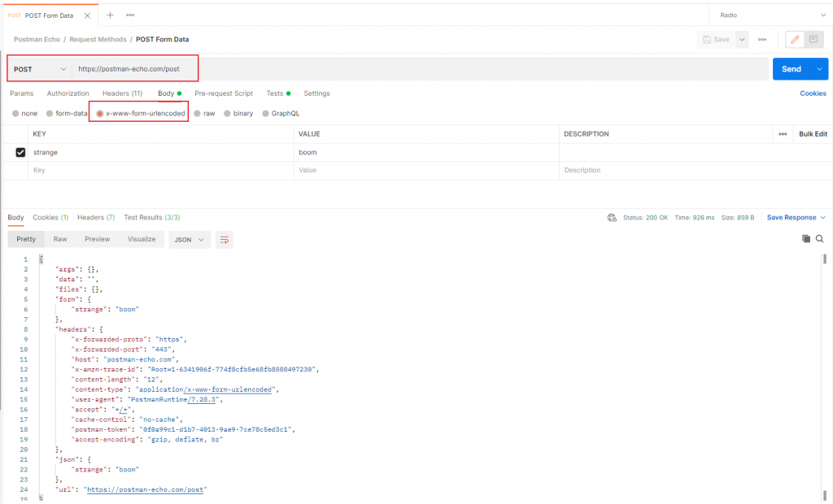Click the Save button
The width and height of the screenshot is (833, 504).
pos(716,39)
